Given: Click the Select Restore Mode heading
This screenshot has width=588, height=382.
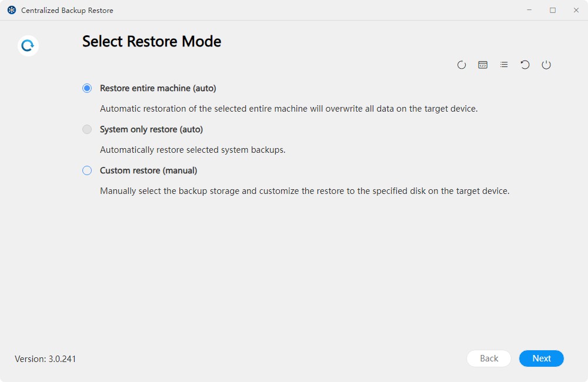Looking at the screenshot, I should [152, 42].
